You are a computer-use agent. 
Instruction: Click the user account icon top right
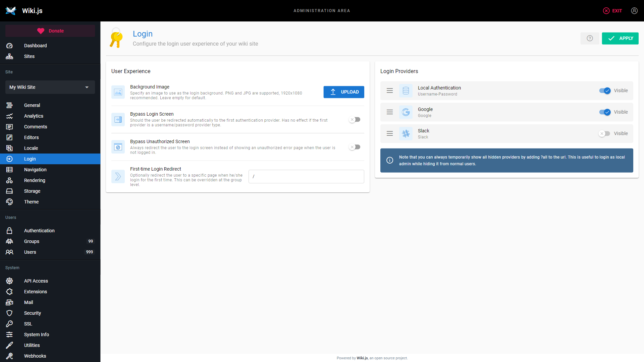pyautogui.click(x=634, y=10)
